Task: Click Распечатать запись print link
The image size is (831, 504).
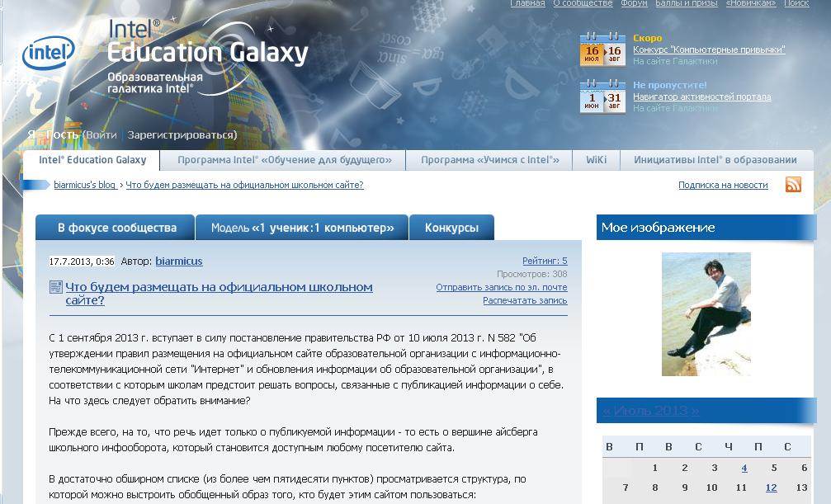Action: tap(525, 301)
